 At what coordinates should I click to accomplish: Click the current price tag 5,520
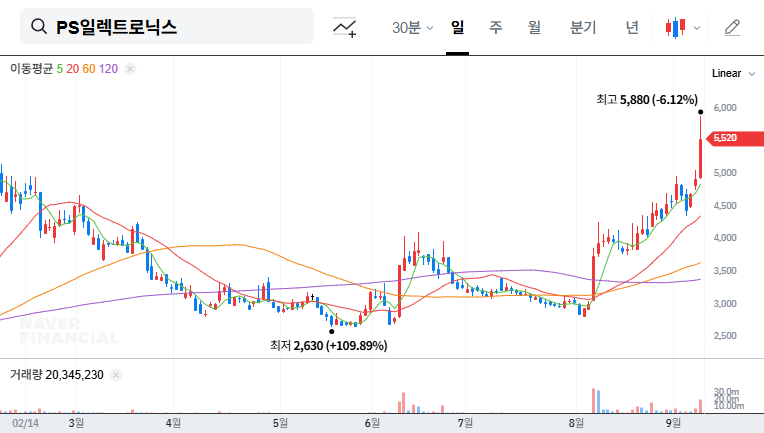point(737,138)
